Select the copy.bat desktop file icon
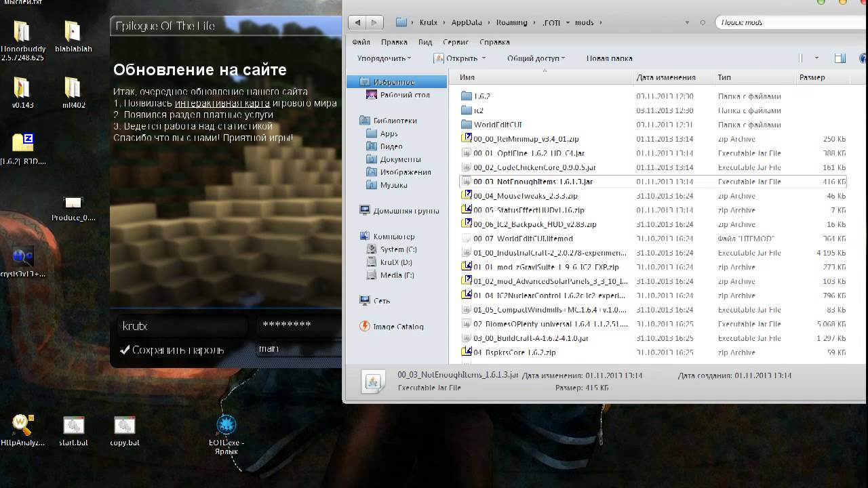 tap(125, 425)
